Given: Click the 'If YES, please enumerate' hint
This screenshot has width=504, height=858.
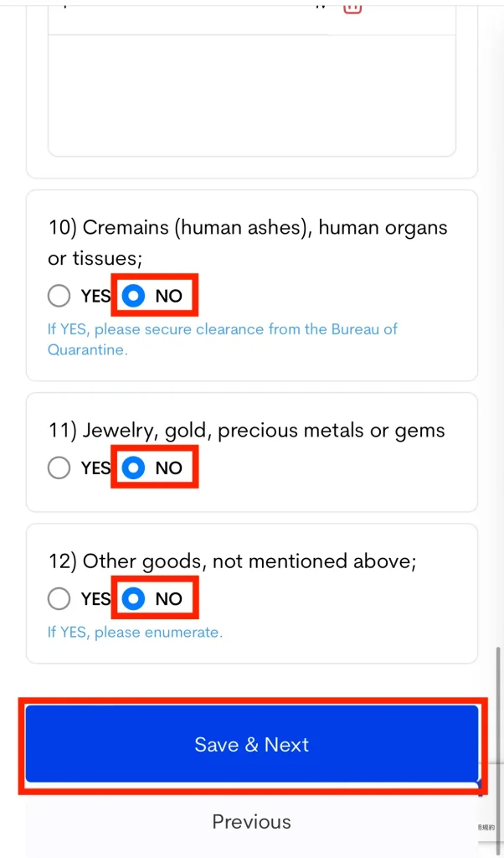Looking at the screenshot, I should click(135, 632).
